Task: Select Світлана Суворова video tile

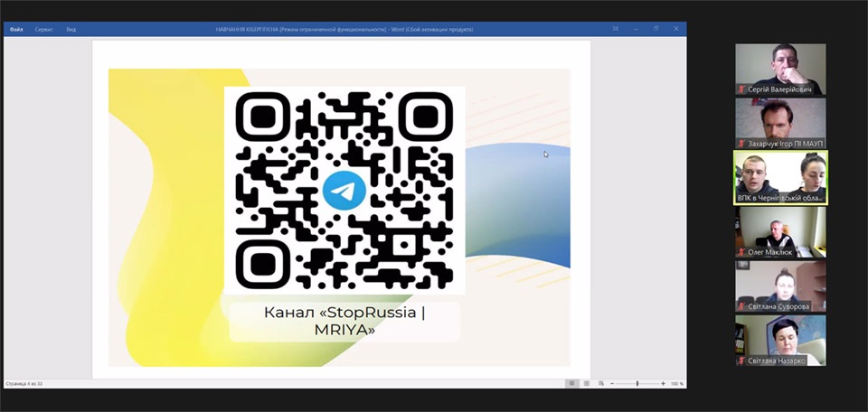Action: coord(780,286)
